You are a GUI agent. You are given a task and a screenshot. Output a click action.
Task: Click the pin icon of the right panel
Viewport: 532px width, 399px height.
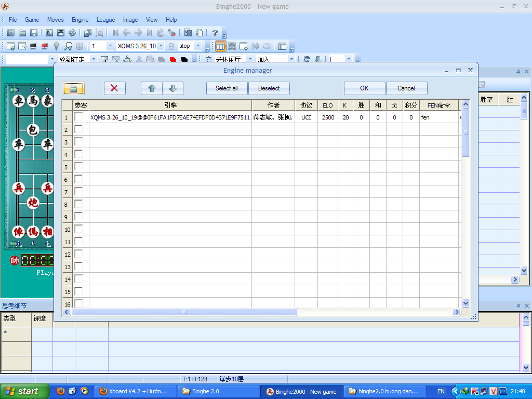[518, 71]
